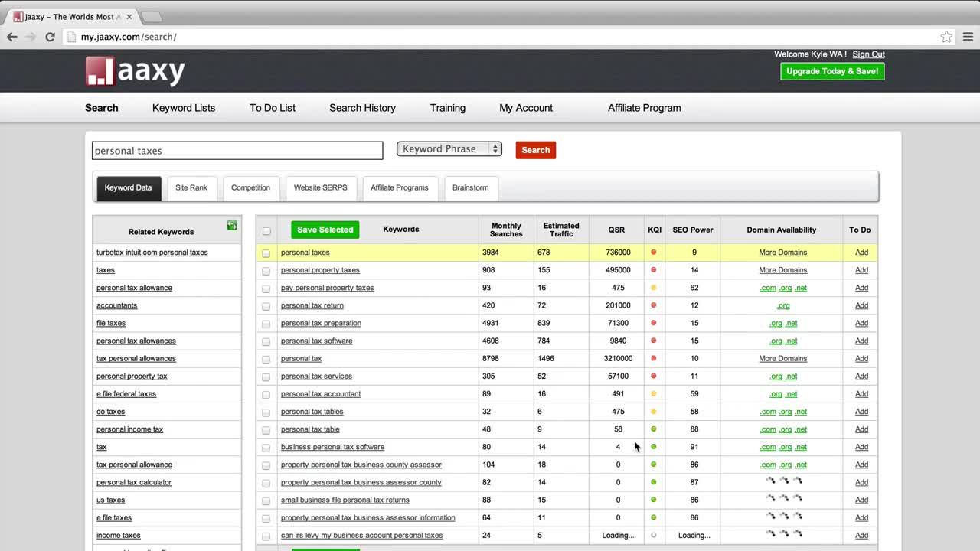Screen dimensions: 980x551
Task: Check the box for personal tax services
Action: (266, 377)
